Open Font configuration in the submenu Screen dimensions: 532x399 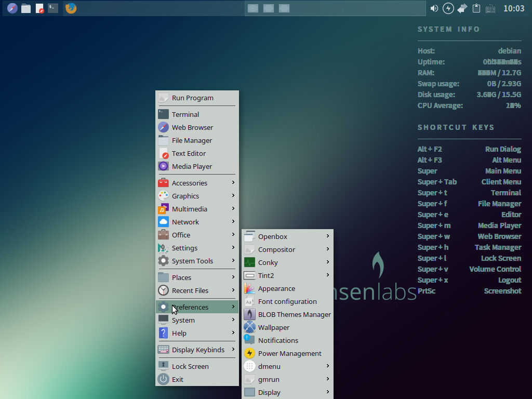point(287,301)
